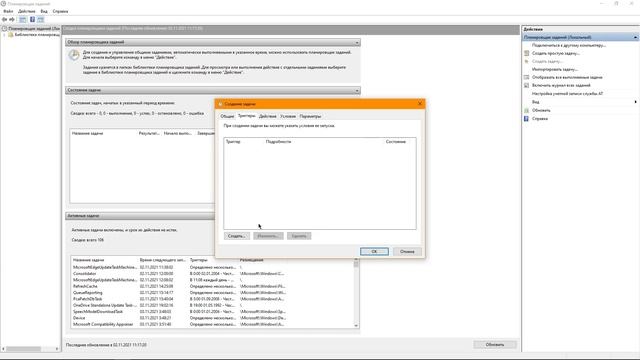The image size is (640, 360).
Task: Click Импортировать задачу action
Action: point(555,69)
